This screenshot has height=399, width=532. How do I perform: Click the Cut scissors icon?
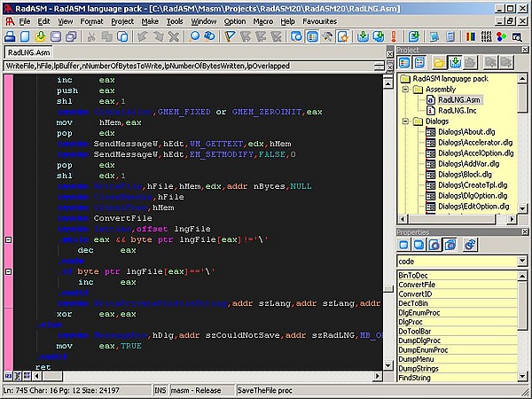(x=92, y=36)
